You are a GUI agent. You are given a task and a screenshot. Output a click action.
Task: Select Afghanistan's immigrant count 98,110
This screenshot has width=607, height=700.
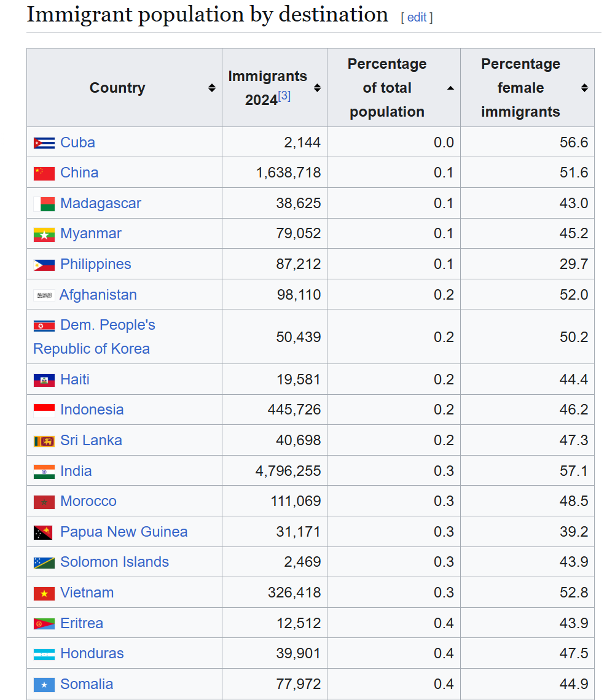point(299,295)
